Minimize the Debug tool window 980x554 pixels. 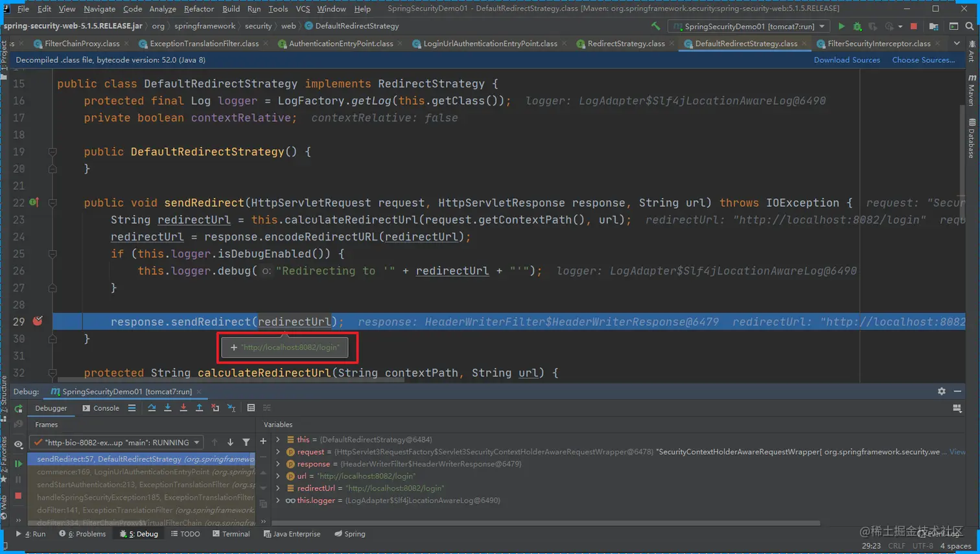(x=957, y=391)
